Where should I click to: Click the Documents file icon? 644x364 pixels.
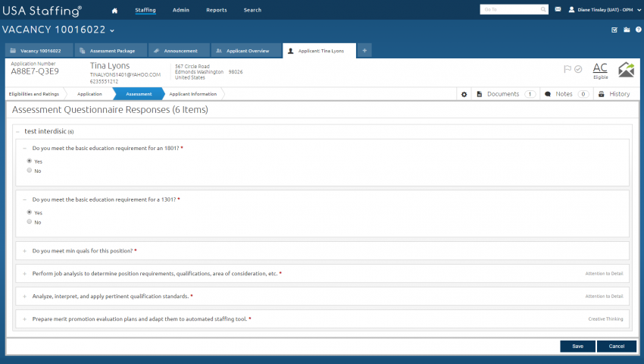(x=480, y=94)
